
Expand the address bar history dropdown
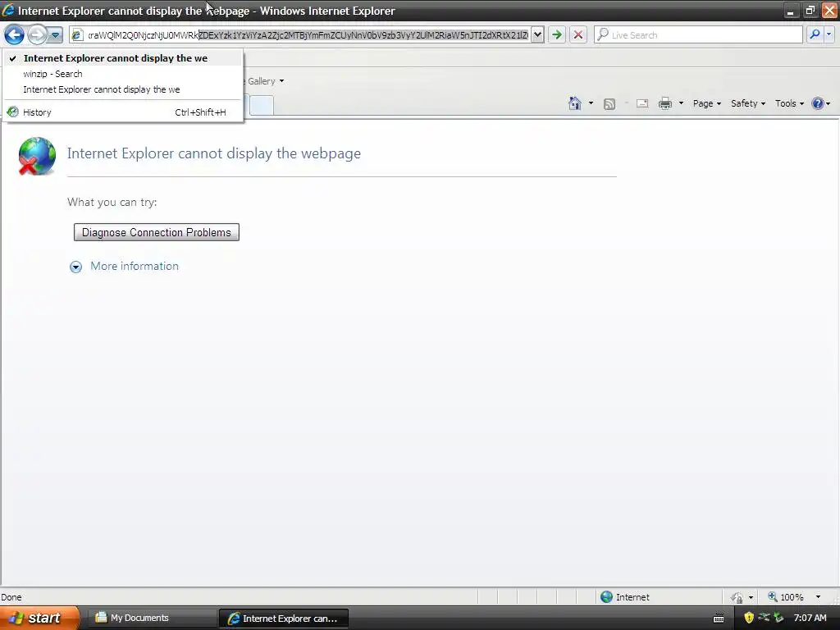pos(537,34)
